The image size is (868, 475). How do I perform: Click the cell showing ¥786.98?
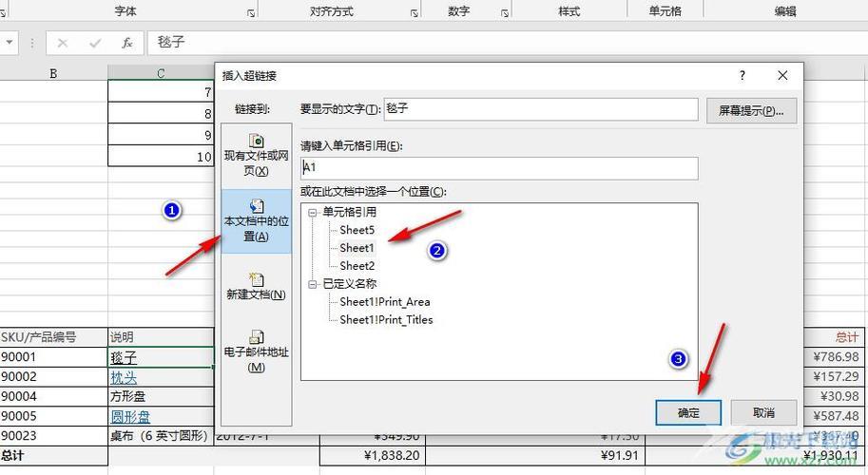(x=835, y=356)
